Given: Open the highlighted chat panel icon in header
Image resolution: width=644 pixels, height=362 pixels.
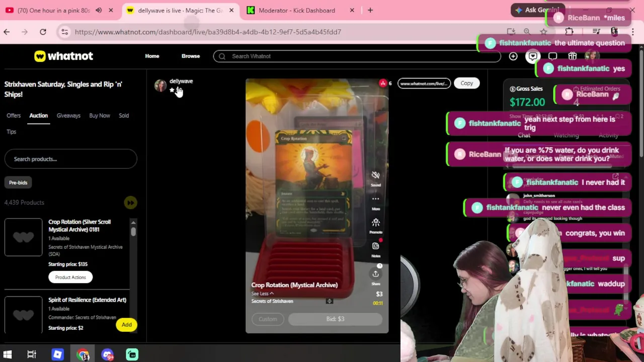Looking at the screenshot, I should point(533,56).
